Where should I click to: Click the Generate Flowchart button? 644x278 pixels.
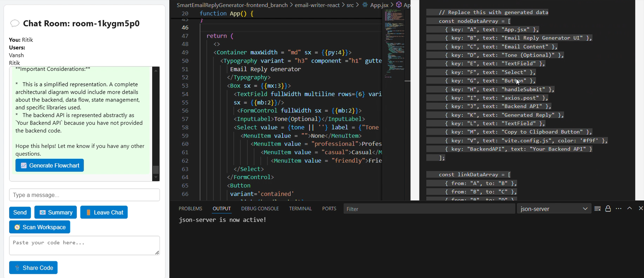point(49,165)
